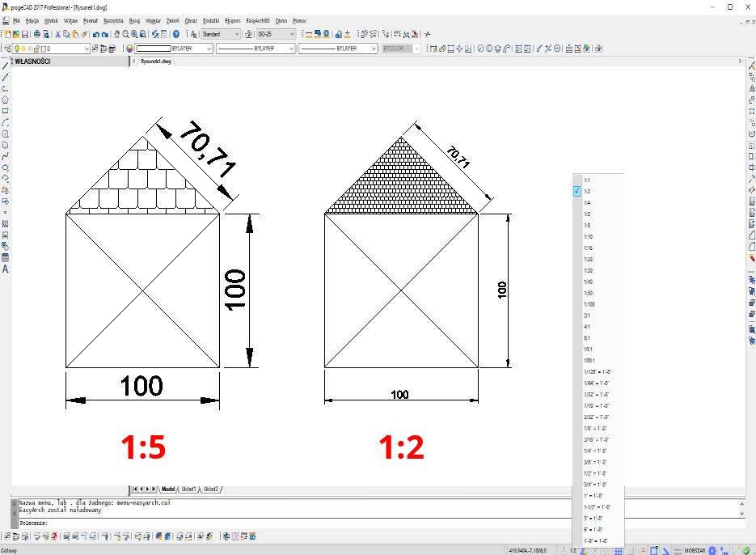Open the layer selection dropdown

50,49
